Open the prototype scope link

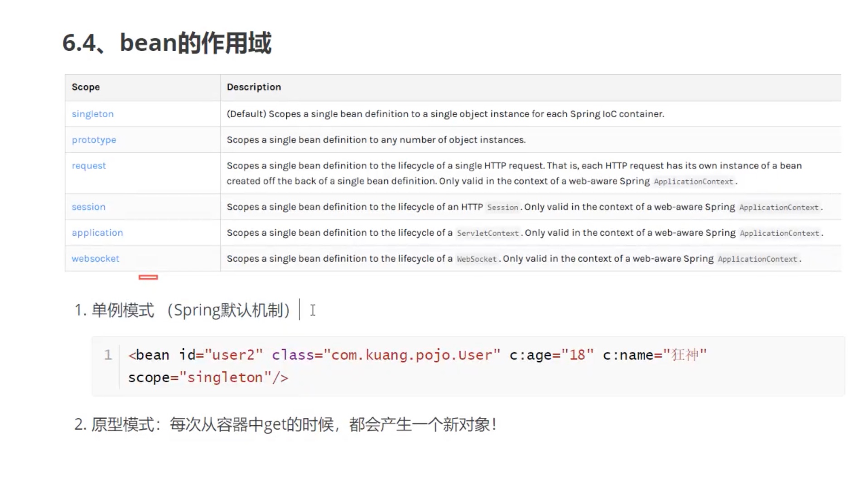pyautogui.click(x=94, y=140)
